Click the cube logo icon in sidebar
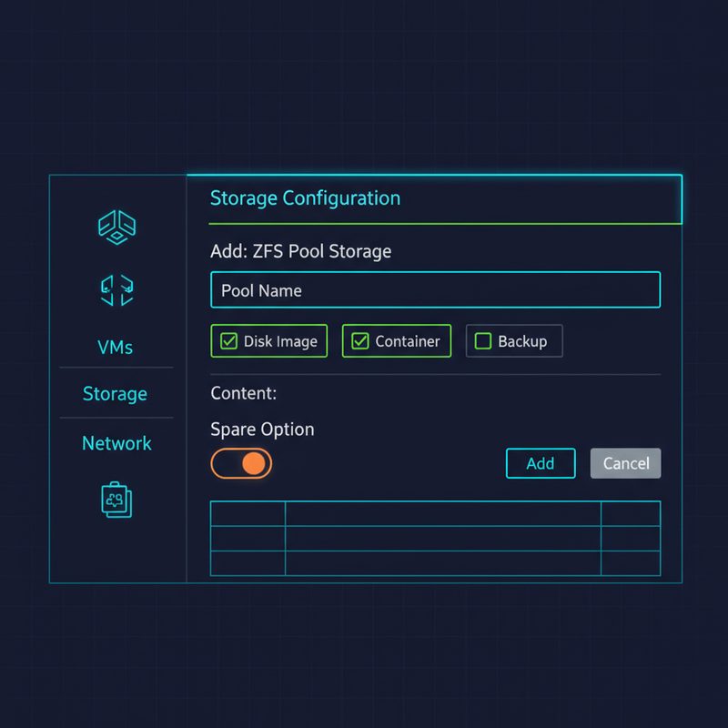The width and height of the screenshot is (728, 728). point(117,227)
